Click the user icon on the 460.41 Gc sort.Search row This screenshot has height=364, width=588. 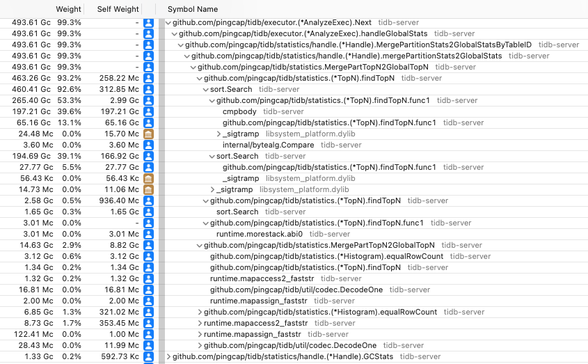[x=148, y=89]
